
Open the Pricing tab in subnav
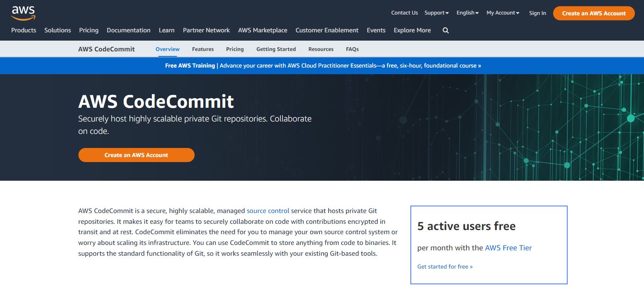(x=235, y=49)
